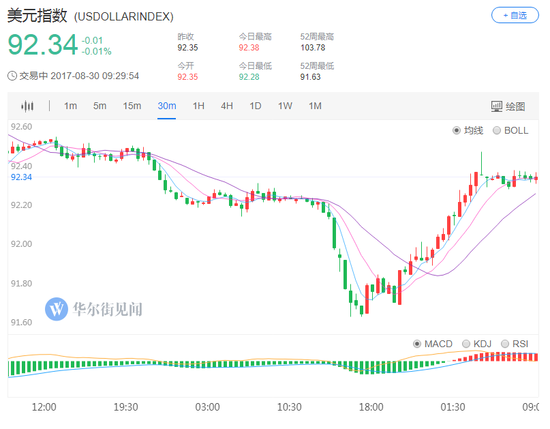550x429 pixels.
Task: Click the 01:30 time axis label
Action: 453,407
